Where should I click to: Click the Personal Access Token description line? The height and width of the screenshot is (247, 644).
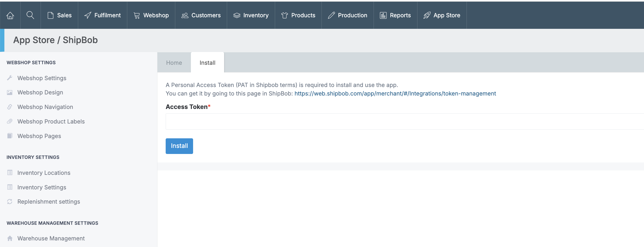point(282,85)
